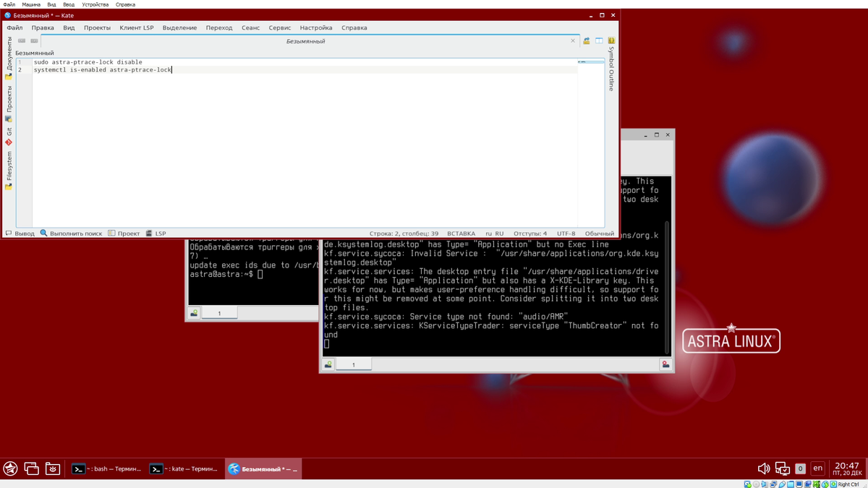Open the Отступы: 4 indentation menu
The image size is (868, 488).
tap(530, 234)
